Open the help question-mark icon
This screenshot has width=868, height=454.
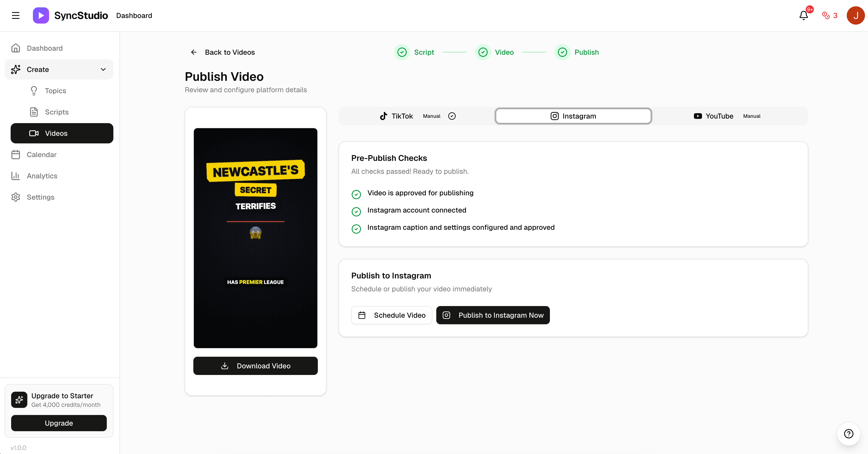pyautogui.click(x=849, y=434)
